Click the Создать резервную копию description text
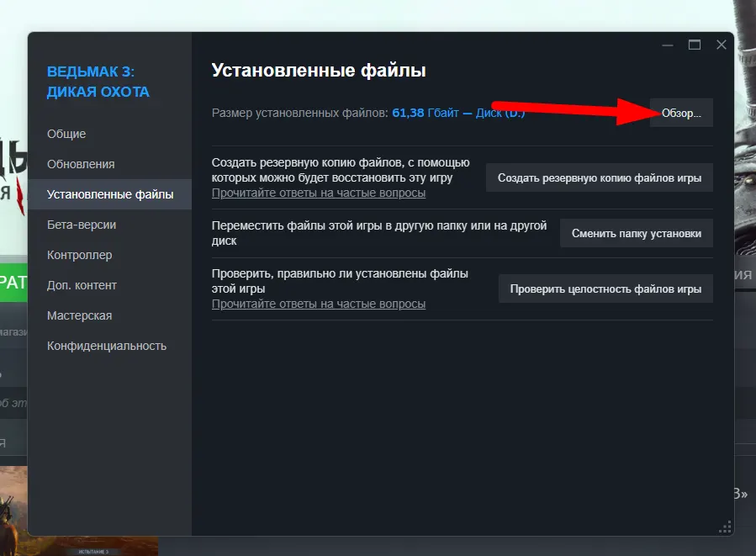This screenshot has height=556, width=756. tap(341, 170)
